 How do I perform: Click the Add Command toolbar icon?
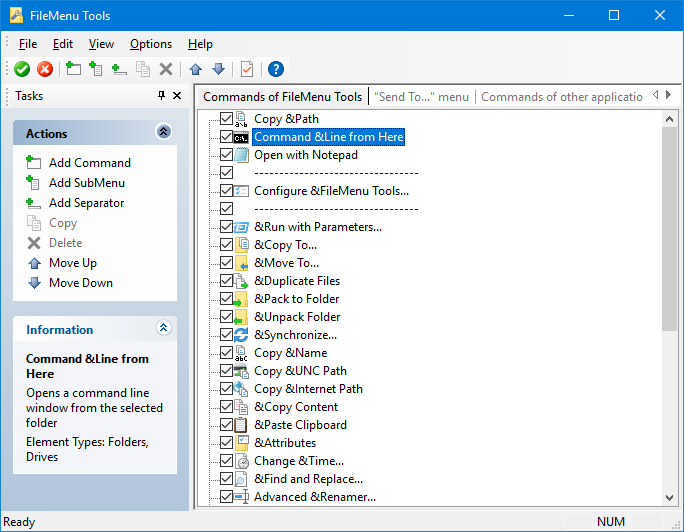point(73,68)
